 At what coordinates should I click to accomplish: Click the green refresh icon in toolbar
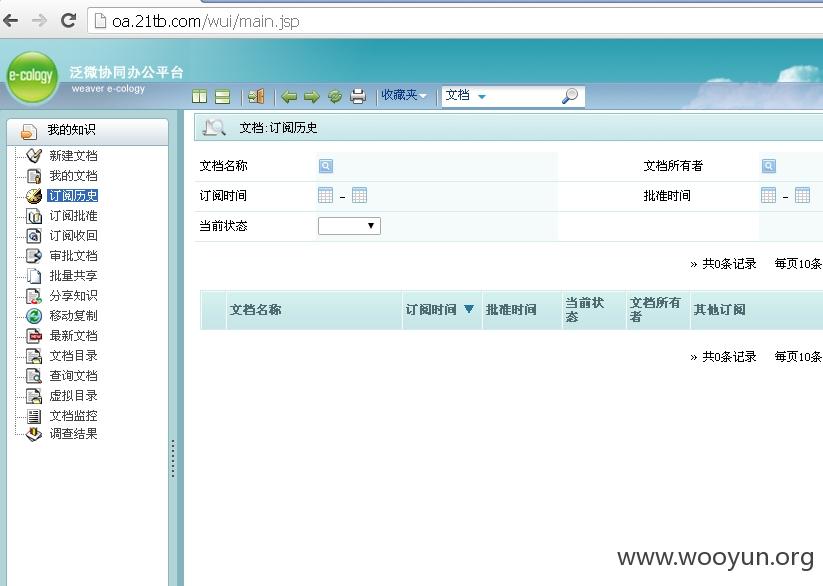pos(335,96)
